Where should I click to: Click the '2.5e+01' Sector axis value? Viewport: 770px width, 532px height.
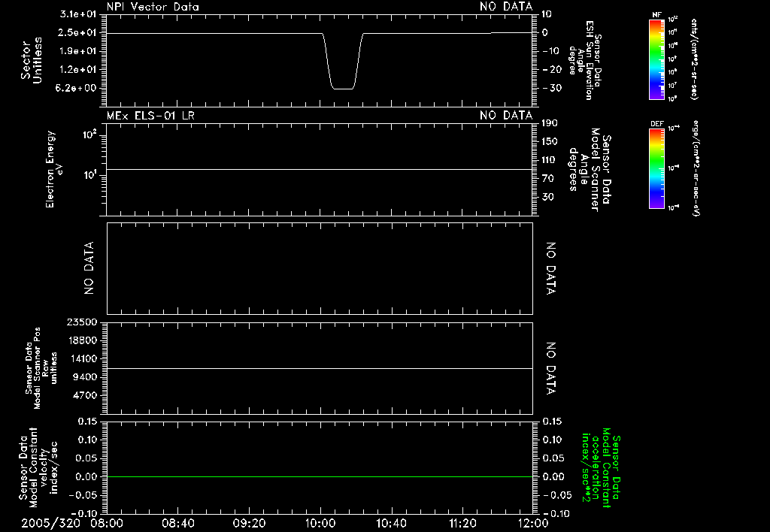(x=77, y=33)
